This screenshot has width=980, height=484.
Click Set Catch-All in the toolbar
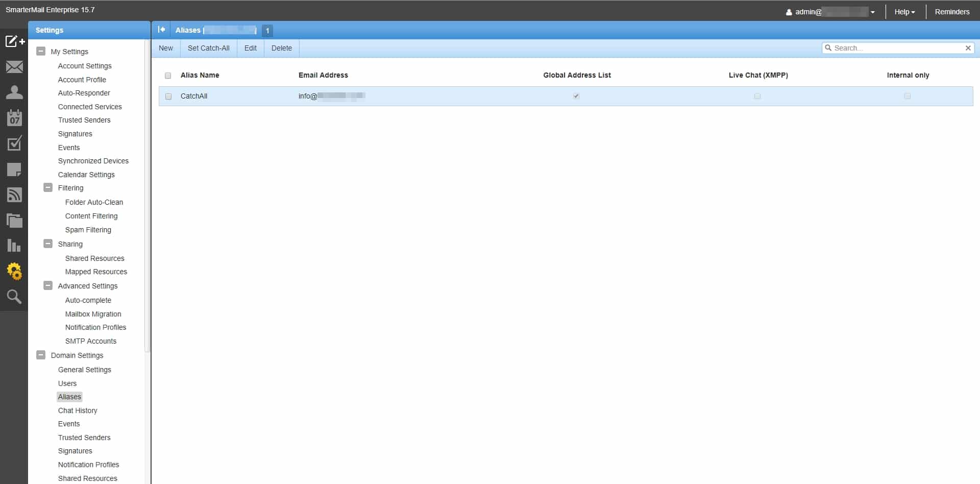tap(209, 48)
